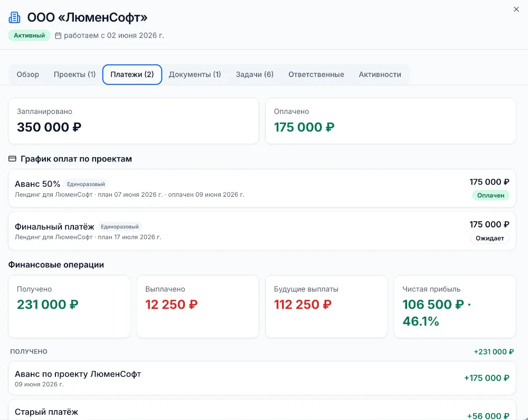Screen dimensions: 528x420
Task: Open Аванс по проекту ЛюменСофт operation
Action: click(262, 378)
